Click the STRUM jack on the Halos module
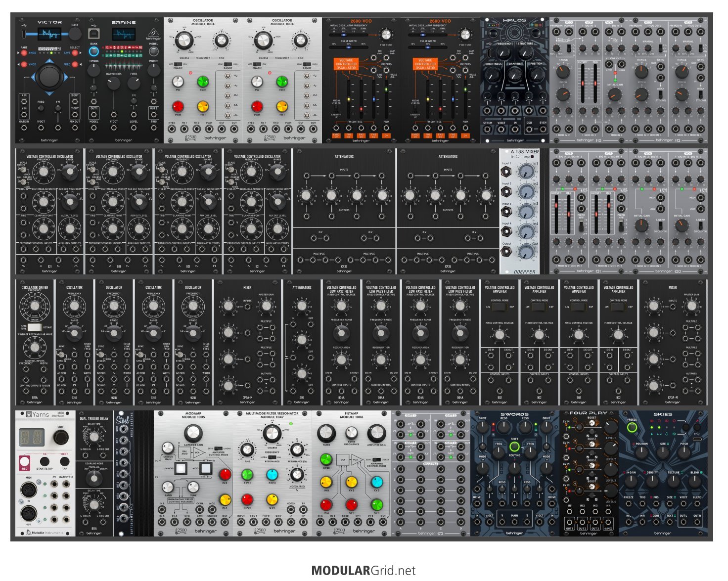The height and width of the screenshot is (581, 728). point(488,130)
